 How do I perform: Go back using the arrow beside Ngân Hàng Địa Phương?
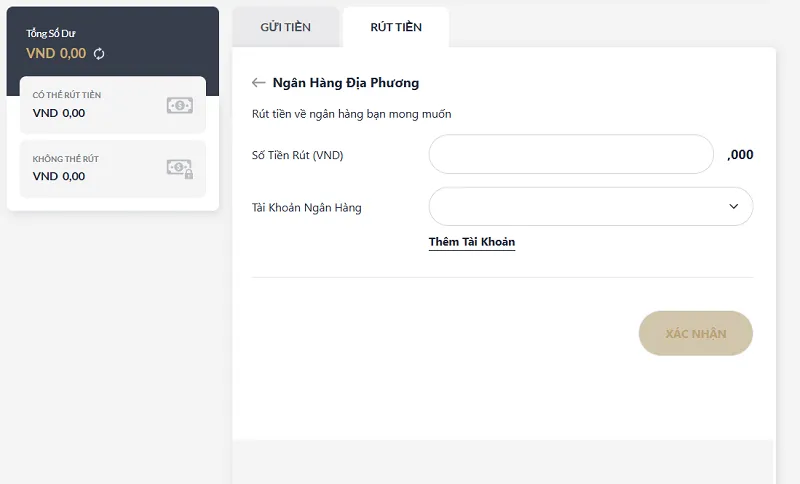pos(259,83)
